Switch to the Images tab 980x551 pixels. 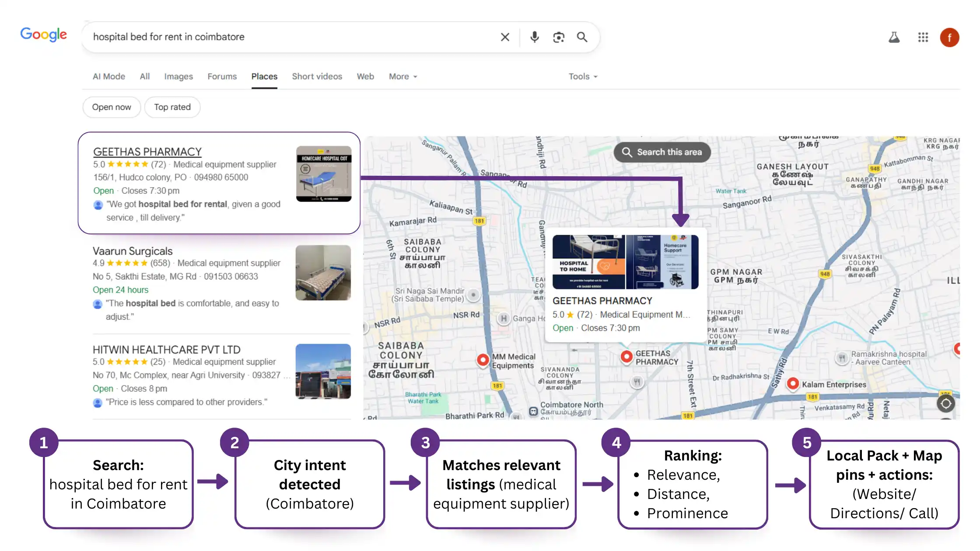[178, 76]
